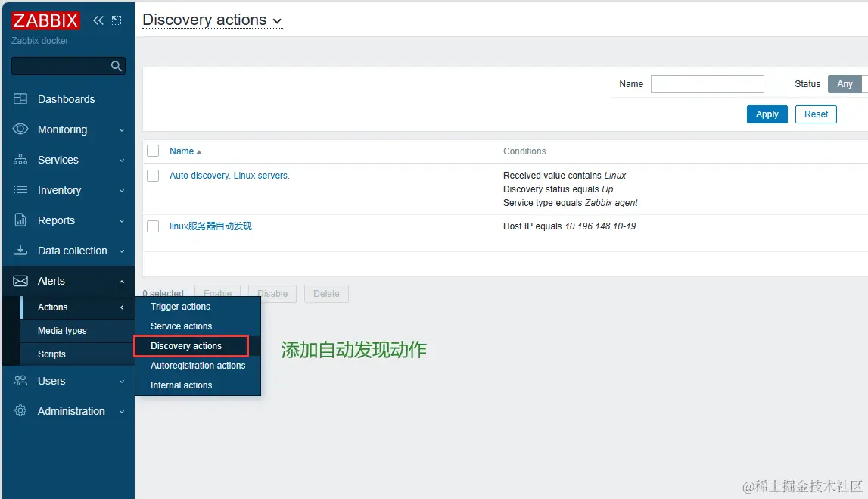Check the Auto discovery Linux servers row
Viewport: 868px width, 499px height.
point(153,176)
